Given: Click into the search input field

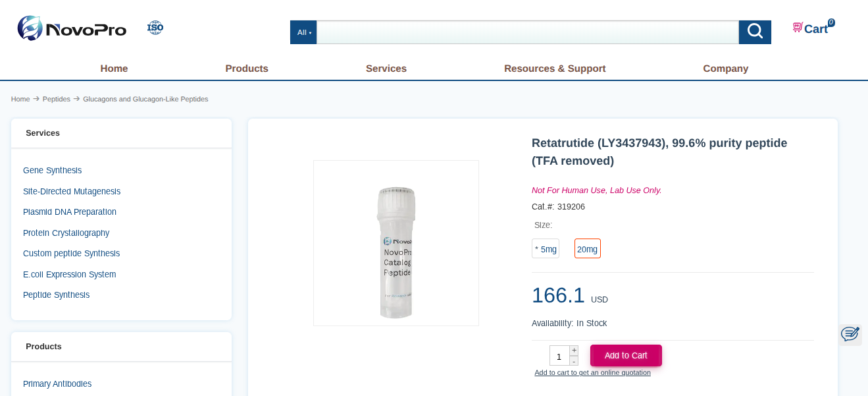Looking at the screenshot, I should point(527,32).
